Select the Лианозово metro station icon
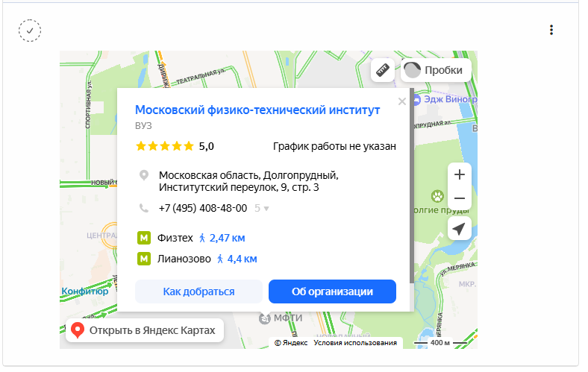 pyautogui.click(x=144, y=259)
